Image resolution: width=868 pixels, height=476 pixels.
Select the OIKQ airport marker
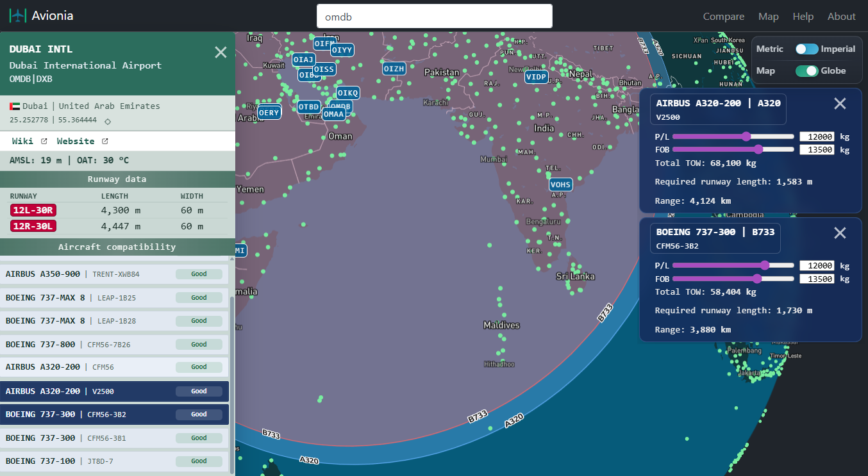[348, 93]
